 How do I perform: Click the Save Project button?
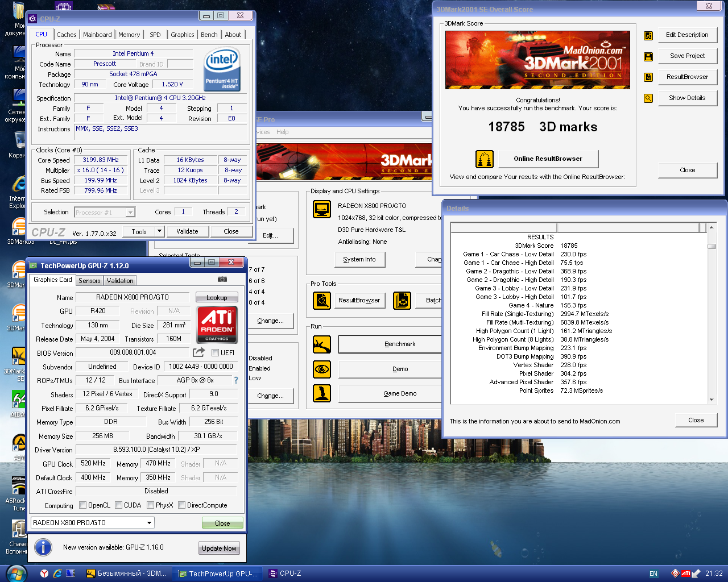click(687, 56)
